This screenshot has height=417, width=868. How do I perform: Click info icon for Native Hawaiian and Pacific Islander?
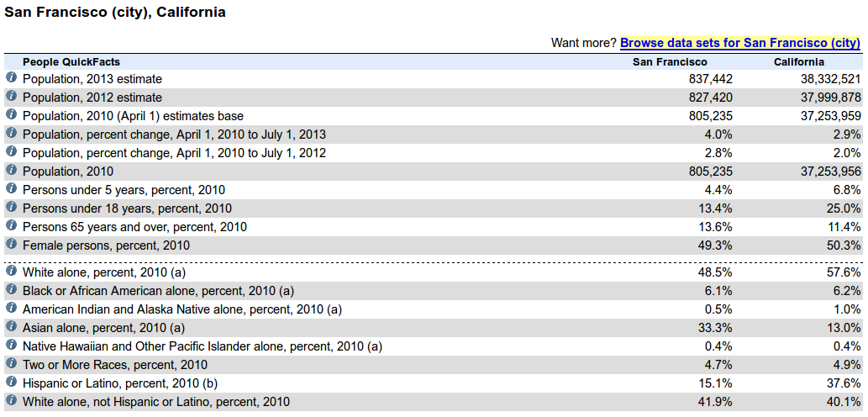pos(12,345)
